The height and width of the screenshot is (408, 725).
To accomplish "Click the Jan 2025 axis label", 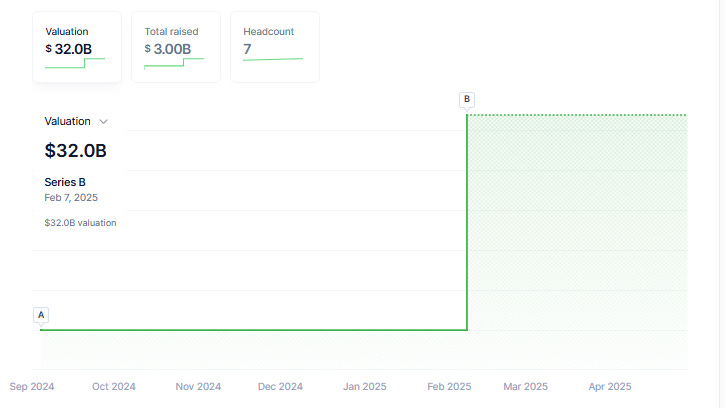I will pyautogui.click(x=365, y=387).
